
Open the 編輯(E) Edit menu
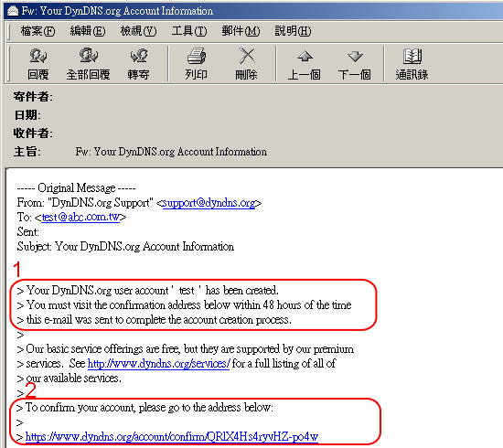88,31
